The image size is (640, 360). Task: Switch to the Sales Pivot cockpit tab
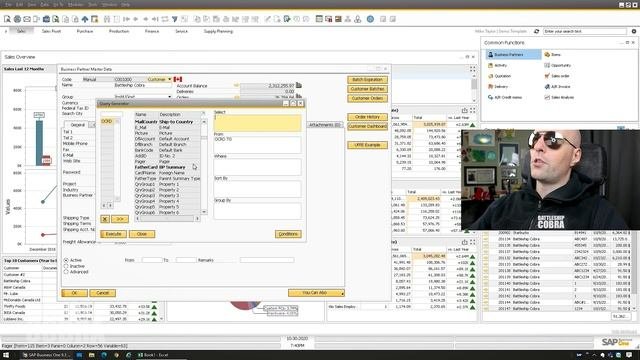pos(51,31)
